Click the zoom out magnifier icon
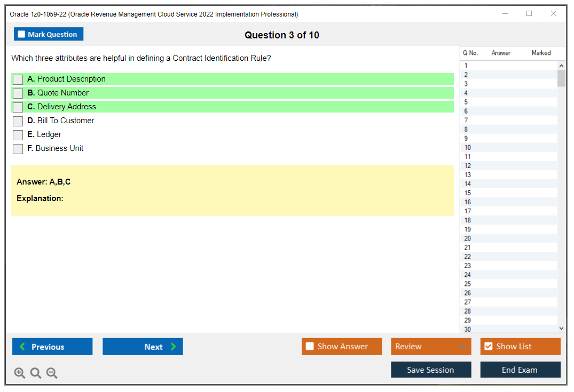Image resolution: width=574 pixels, height=392 pixels. click(52, 373)
